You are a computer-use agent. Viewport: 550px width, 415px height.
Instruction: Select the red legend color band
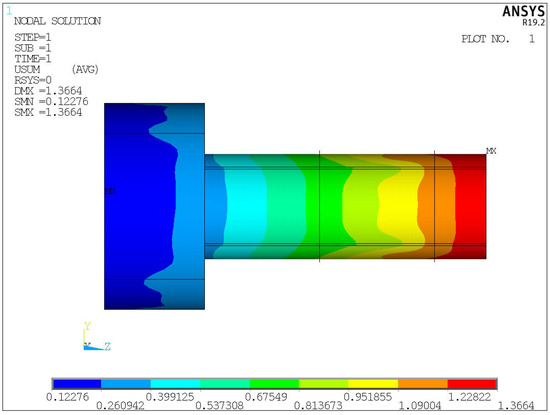[x=472, y=384]
